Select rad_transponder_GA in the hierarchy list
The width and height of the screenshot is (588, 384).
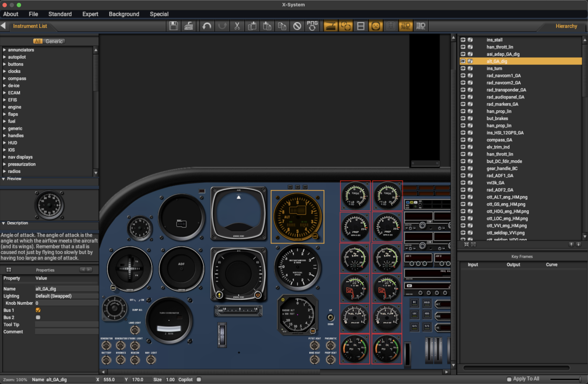pos(506,90)
